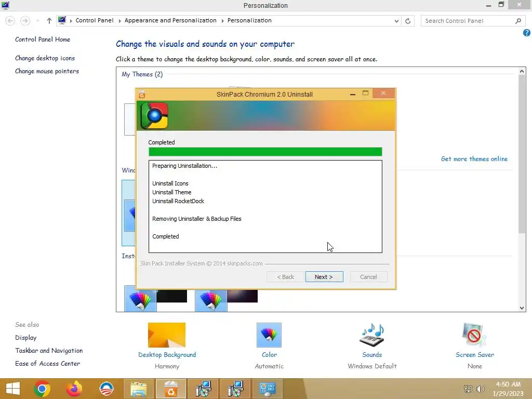This screenshot has height=399, width=532.
Task: Open the Color Automatic settings icon
Action: [x=269, y=335]
